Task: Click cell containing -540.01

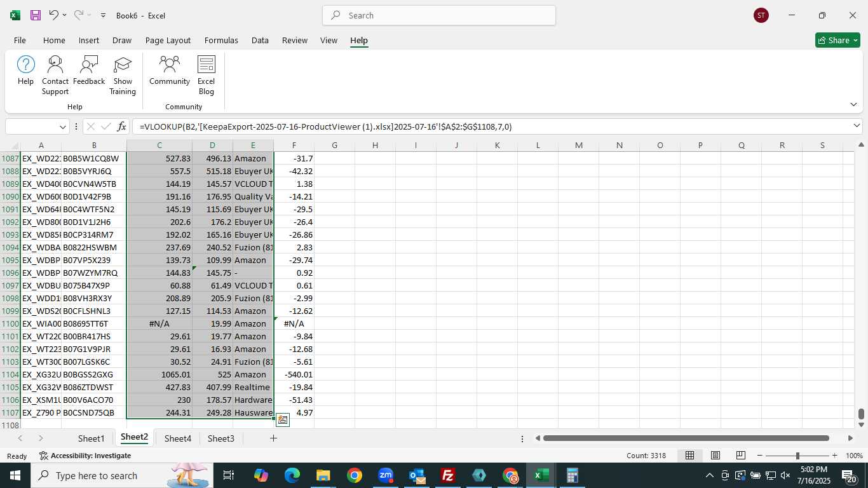Action: [294, 374]
